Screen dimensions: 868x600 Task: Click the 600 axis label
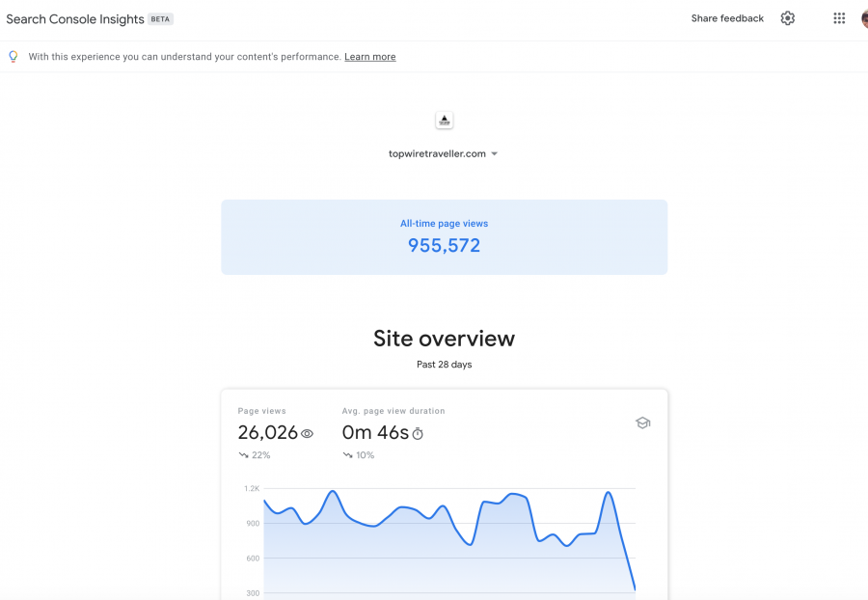(253, 558)
